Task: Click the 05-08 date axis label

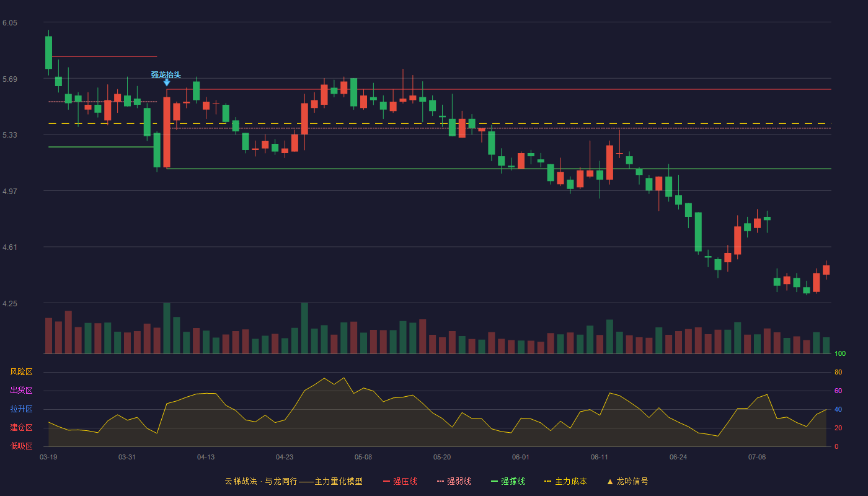Action: 363,457
